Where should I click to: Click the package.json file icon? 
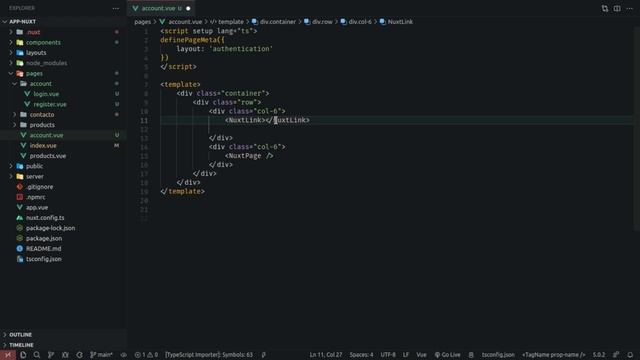(x=20, y=238)
